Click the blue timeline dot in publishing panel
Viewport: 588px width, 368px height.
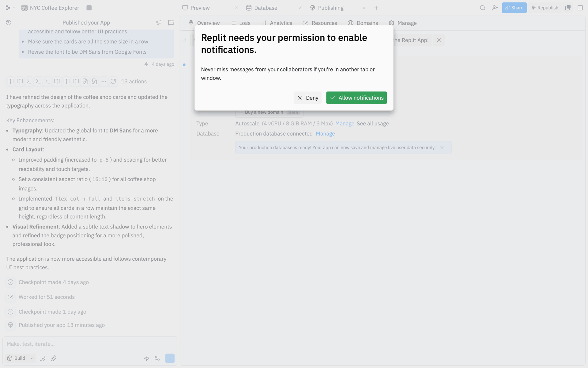[184, 65]
